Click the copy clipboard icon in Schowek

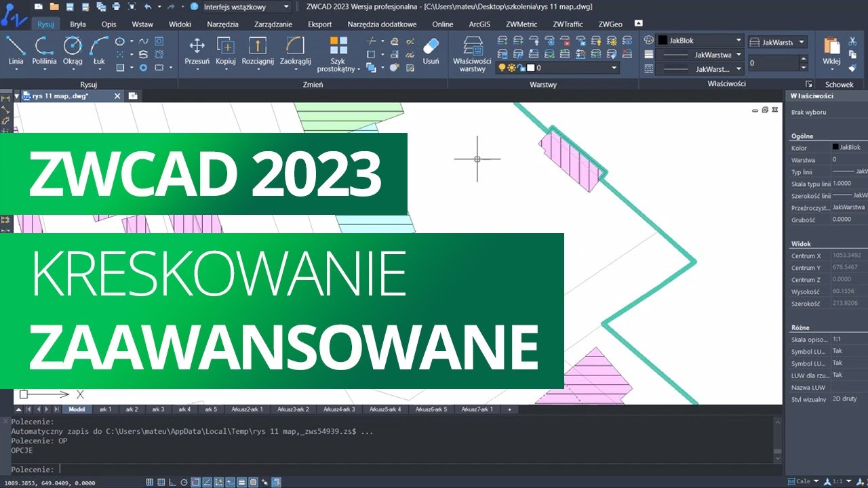coord(852,54)
